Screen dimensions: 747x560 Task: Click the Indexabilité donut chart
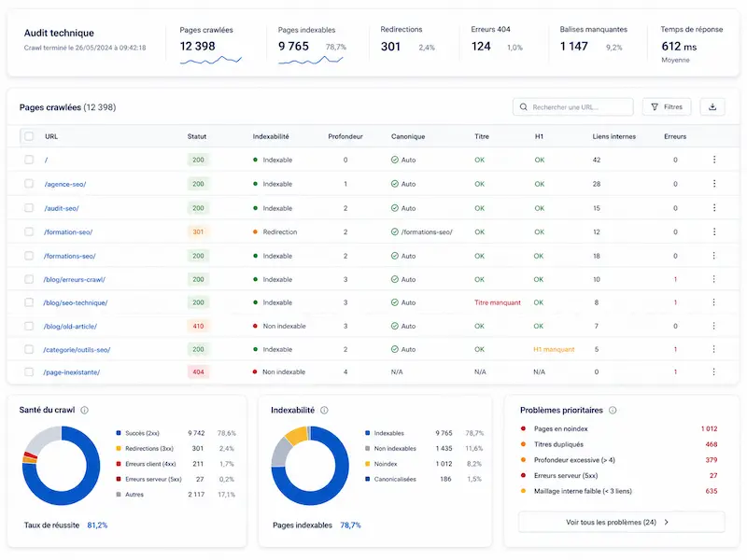pyautogui.click(x=310, y=465)
